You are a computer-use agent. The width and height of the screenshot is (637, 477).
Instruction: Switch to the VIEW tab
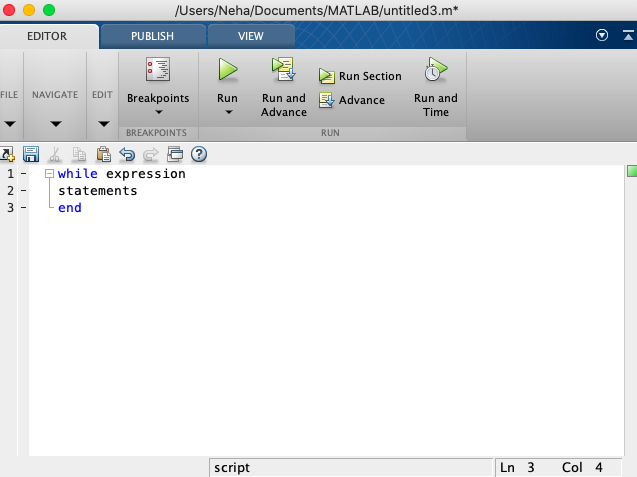click(x=251, y=36)
